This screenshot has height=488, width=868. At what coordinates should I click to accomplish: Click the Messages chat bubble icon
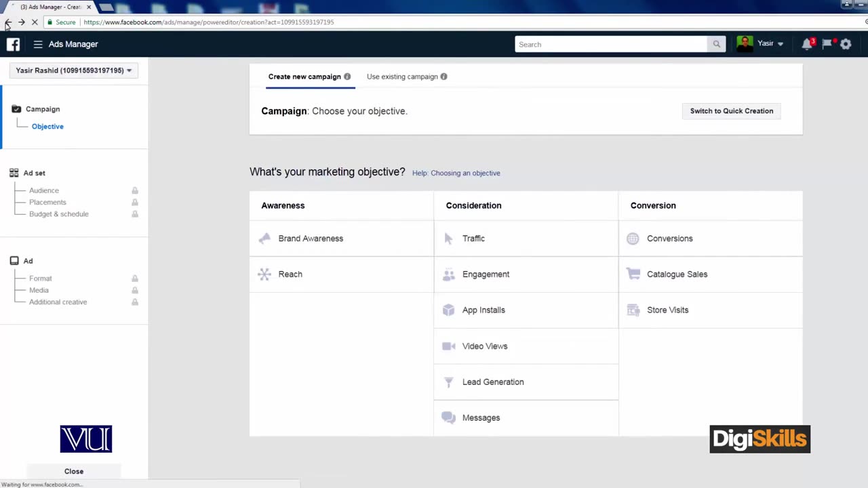point(448,418)
